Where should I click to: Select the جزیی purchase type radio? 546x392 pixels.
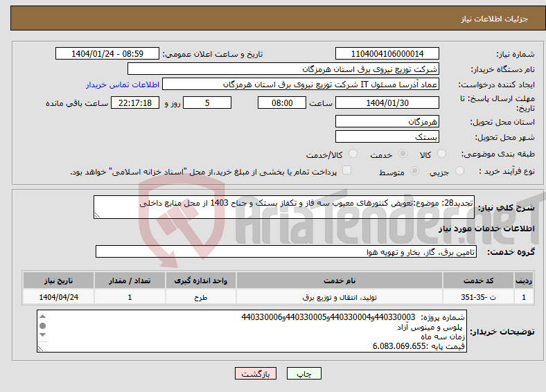459,171
